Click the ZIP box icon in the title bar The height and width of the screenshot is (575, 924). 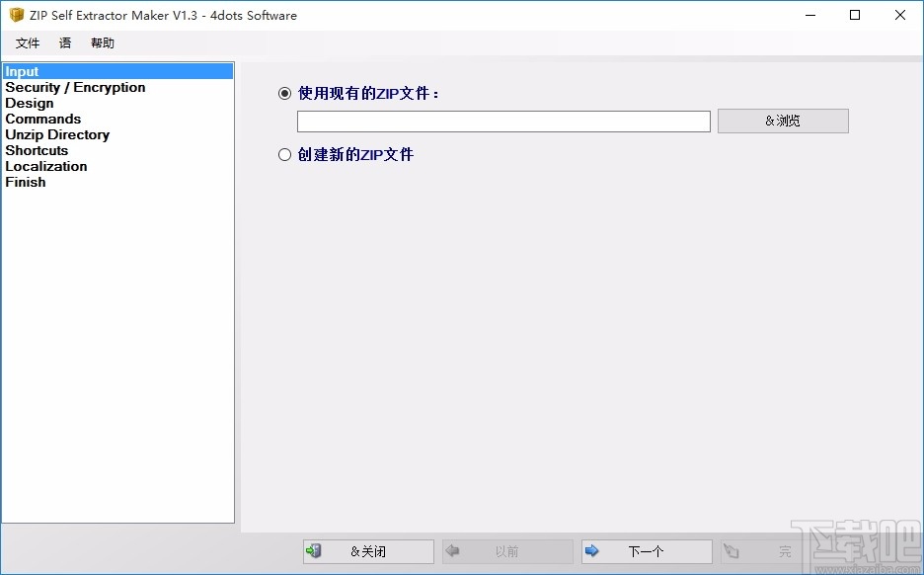point(14,15)
